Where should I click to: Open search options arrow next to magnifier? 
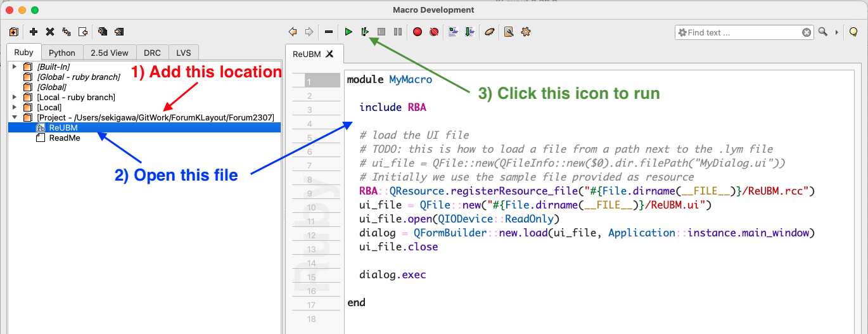(836, 32)
